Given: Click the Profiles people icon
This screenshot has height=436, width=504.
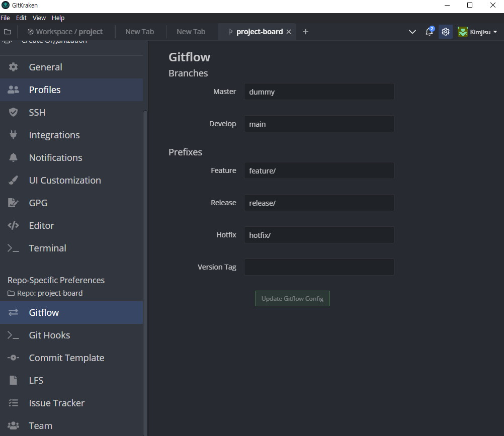Looking at the screenshot, I should 13,90.
